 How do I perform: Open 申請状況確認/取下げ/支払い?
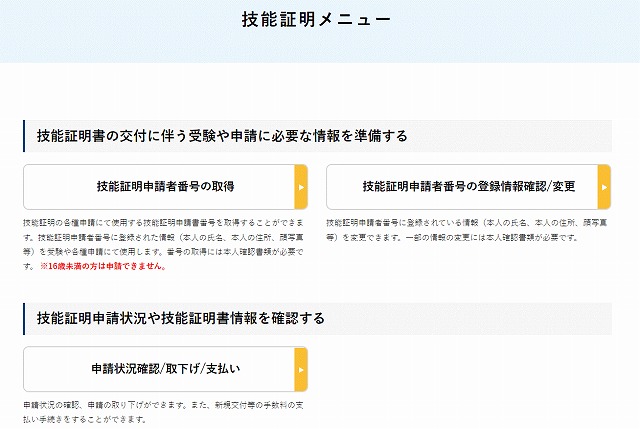pyautogui.click(x=165, y=369)
